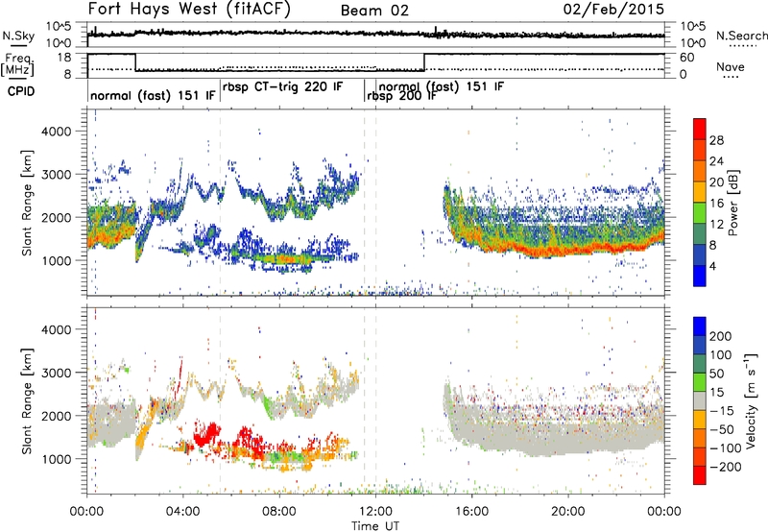Click the 'N.Search' legend label
The height and width of the screenshot is (532, 768).
pyautogui.click(x=741, y=36)
